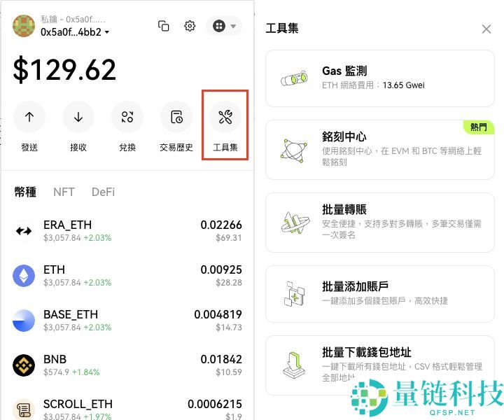Click the Gas monitor binoculars icon
This screenshot has height=420, width=504.
(295, 78)
